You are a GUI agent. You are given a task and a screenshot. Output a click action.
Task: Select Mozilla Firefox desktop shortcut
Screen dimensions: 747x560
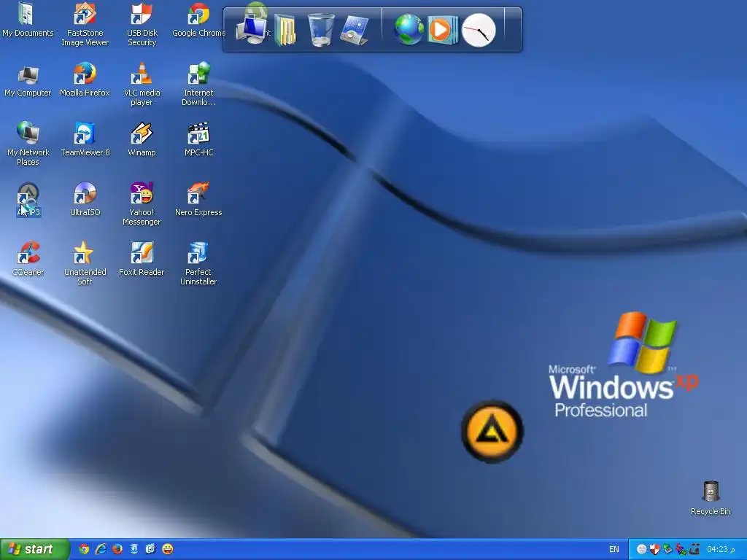[85, 80]
